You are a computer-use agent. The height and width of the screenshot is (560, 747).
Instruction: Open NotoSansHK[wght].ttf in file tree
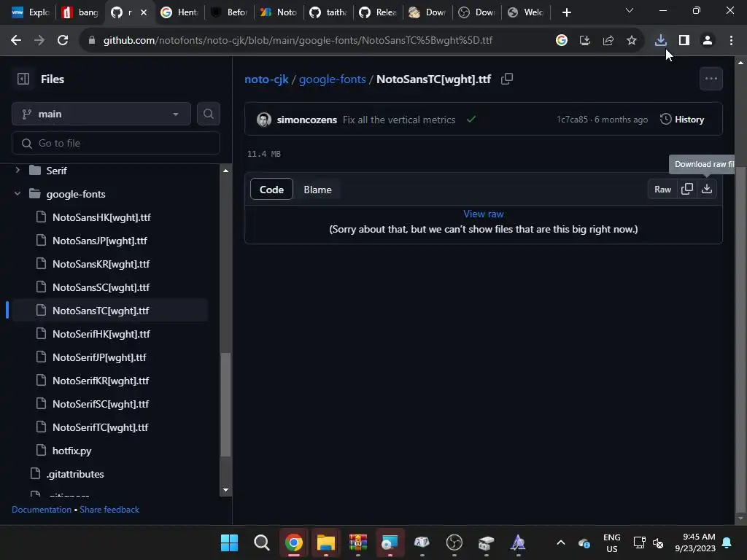point(101,217)
